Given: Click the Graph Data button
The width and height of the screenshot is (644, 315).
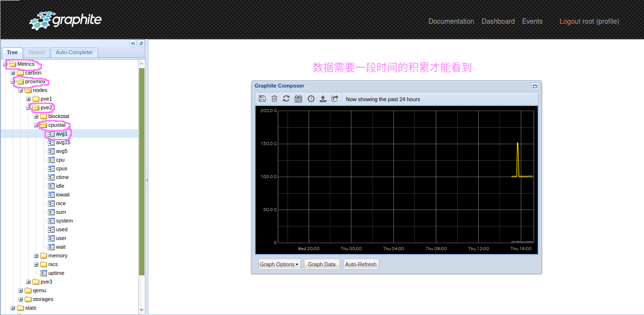Looking at the screenshot, I should (322, 264).
